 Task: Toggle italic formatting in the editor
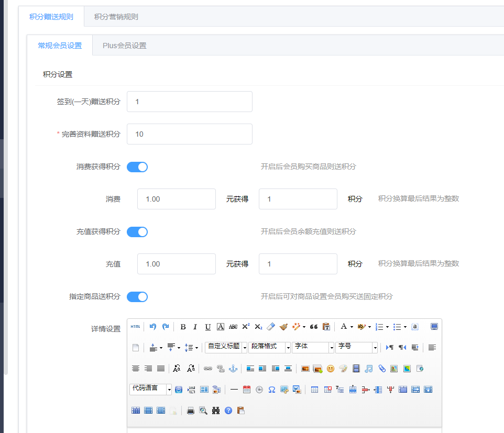point(195,327)
